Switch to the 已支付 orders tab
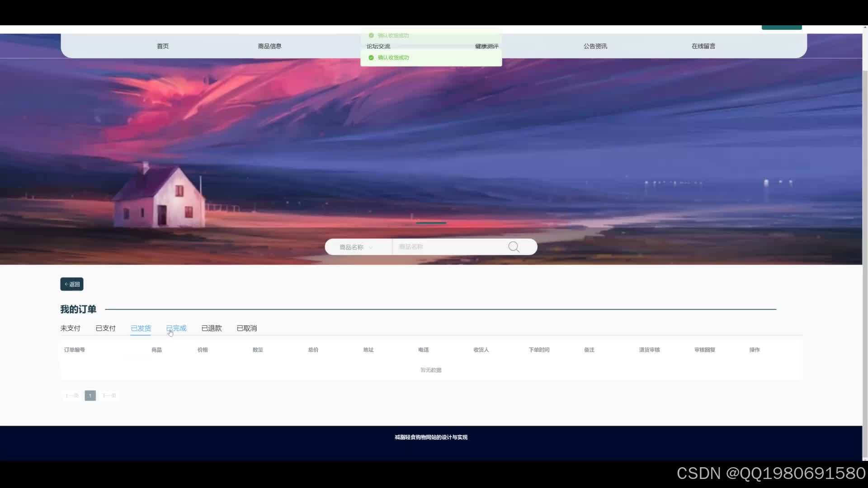The height and width of the screenshot is (488, 868). 105,328
